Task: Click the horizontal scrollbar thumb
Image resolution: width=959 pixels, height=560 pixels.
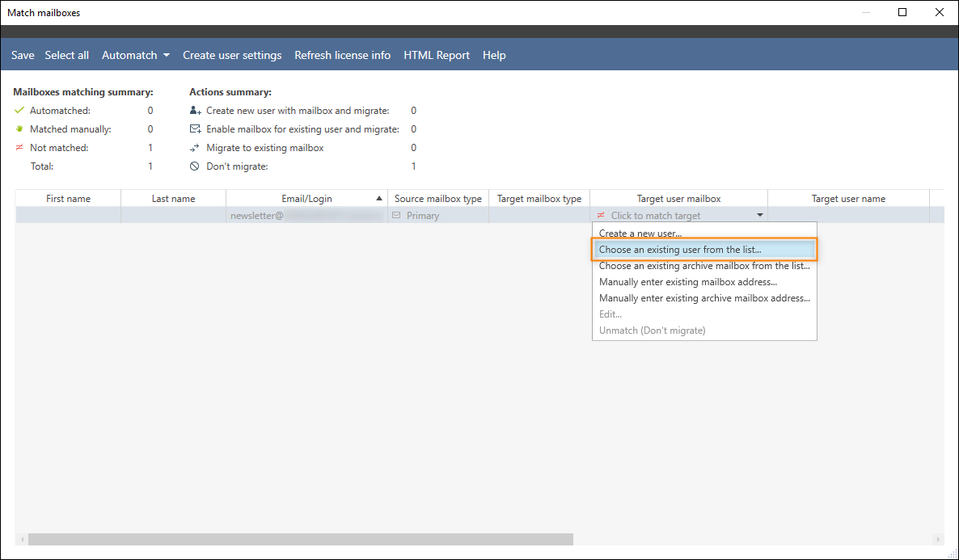Action: coord(300,539)
